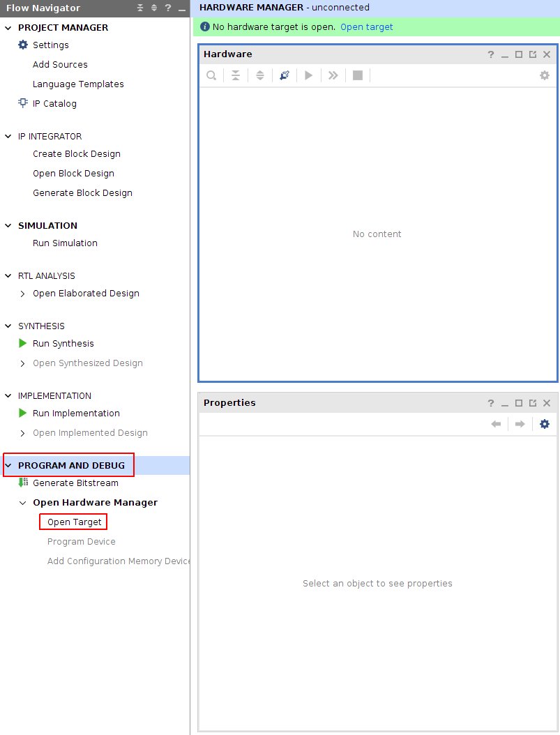Image resolution: width=560 pixels, height=735 pixels.
Task: Click Add Sources
Action: [60, 65]
